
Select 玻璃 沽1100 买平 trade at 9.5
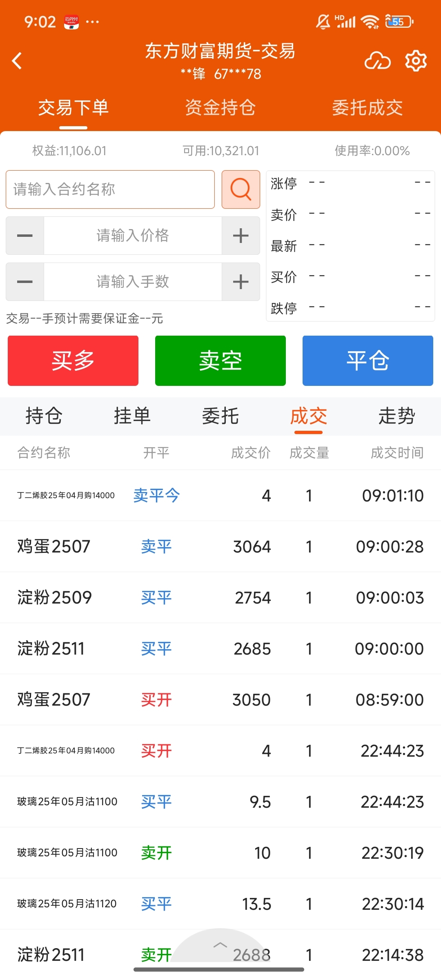point(220,802)
